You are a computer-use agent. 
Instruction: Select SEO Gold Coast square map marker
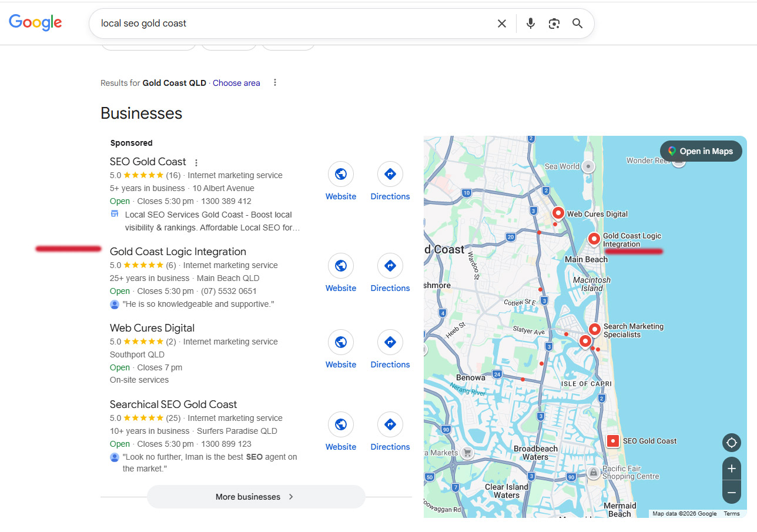coord(612,441)
